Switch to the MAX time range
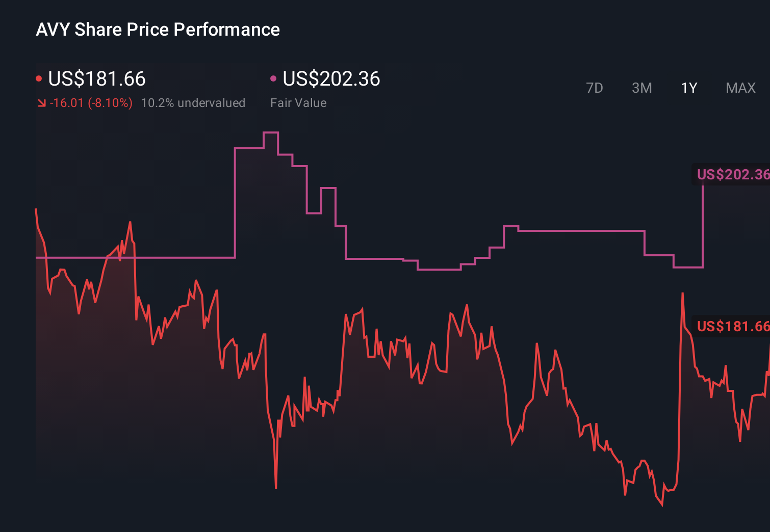This screenshot has width=770, height=532. pyautogui.click(x=740, y=88)
